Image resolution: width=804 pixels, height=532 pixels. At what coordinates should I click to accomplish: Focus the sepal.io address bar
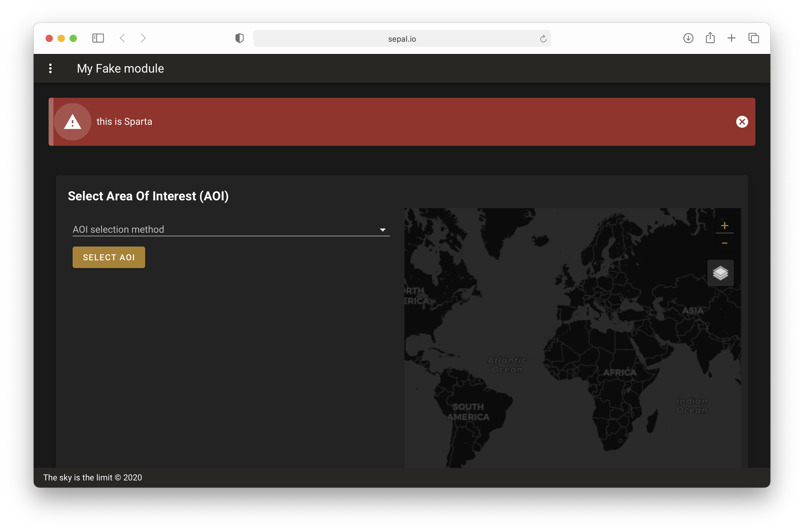(x=401, y=39)
